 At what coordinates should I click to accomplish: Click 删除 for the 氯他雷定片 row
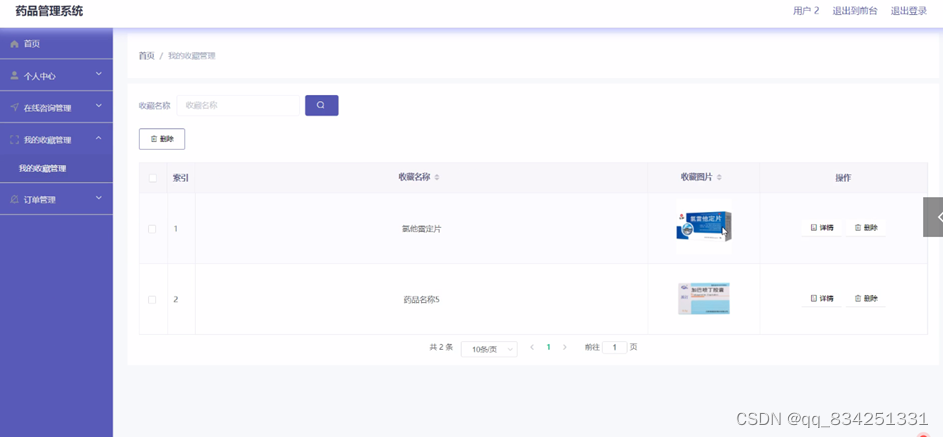point(865,228)
